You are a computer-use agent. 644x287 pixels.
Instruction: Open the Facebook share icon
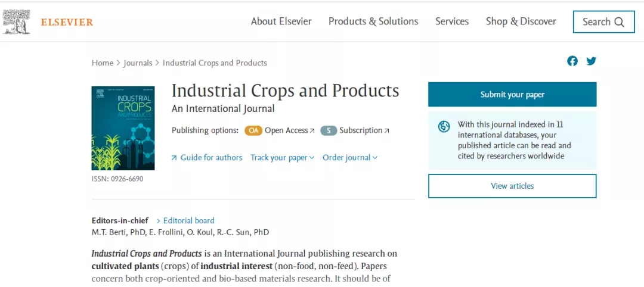pos(572,61)
